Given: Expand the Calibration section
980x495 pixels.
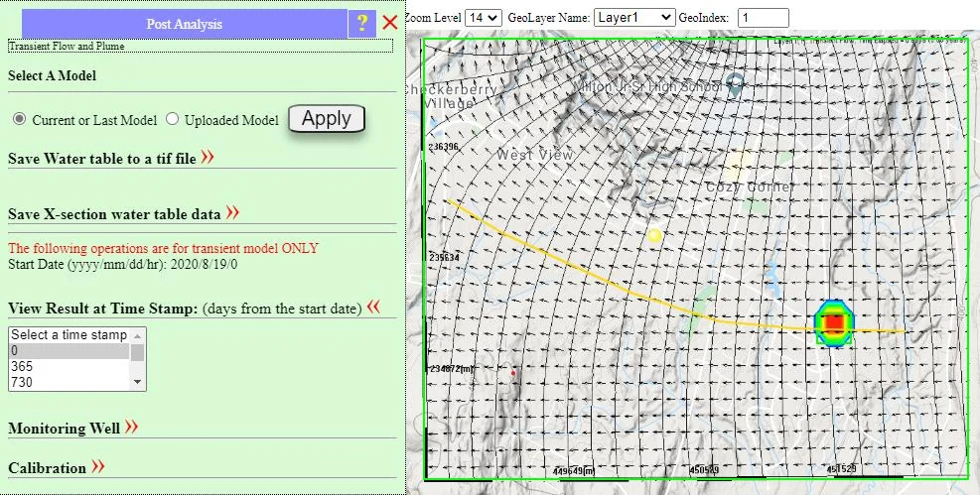Looking at the screenshot, I should click(x=97, y=466).
